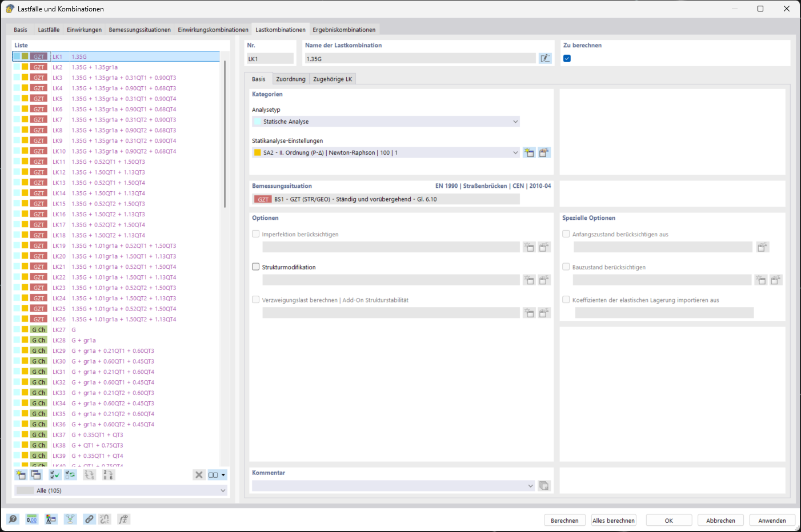Screen dimensions: 801x532
Task: Uncheck the Zu berechnen checkbox
Action: pos(567,58)
